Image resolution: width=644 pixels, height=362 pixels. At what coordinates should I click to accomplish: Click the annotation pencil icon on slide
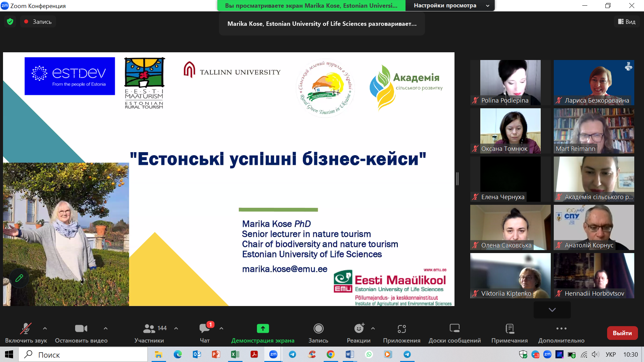(x=19, y=278)
